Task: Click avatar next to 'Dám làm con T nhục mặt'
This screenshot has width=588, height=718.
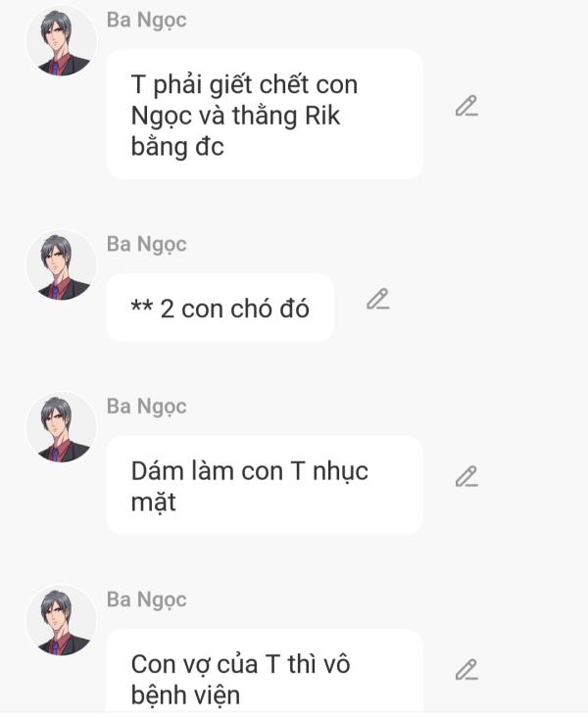Action: (x=61, y=428)
